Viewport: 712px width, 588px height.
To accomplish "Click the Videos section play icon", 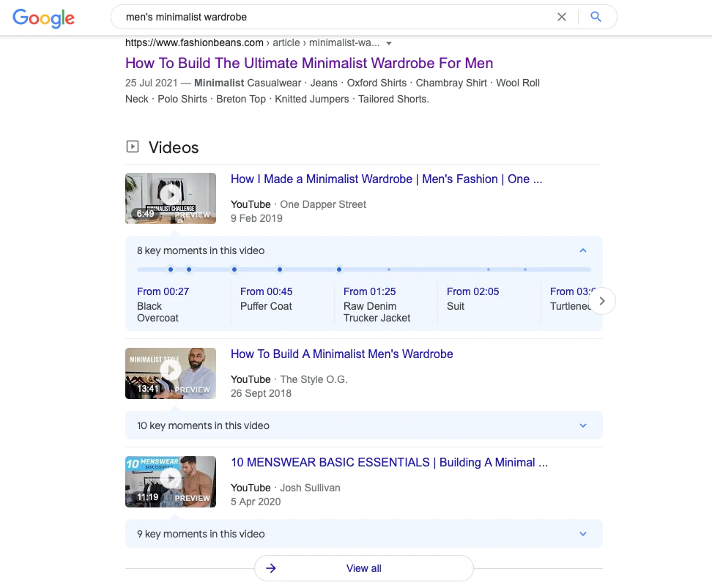I will (x=133, y=147).
